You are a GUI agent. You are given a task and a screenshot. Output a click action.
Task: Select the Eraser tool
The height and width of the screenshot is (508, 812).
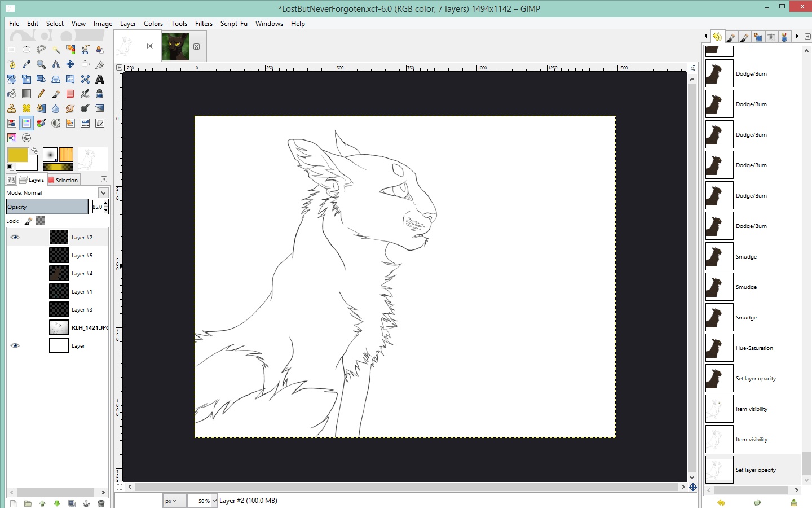(x=70, y=94)
